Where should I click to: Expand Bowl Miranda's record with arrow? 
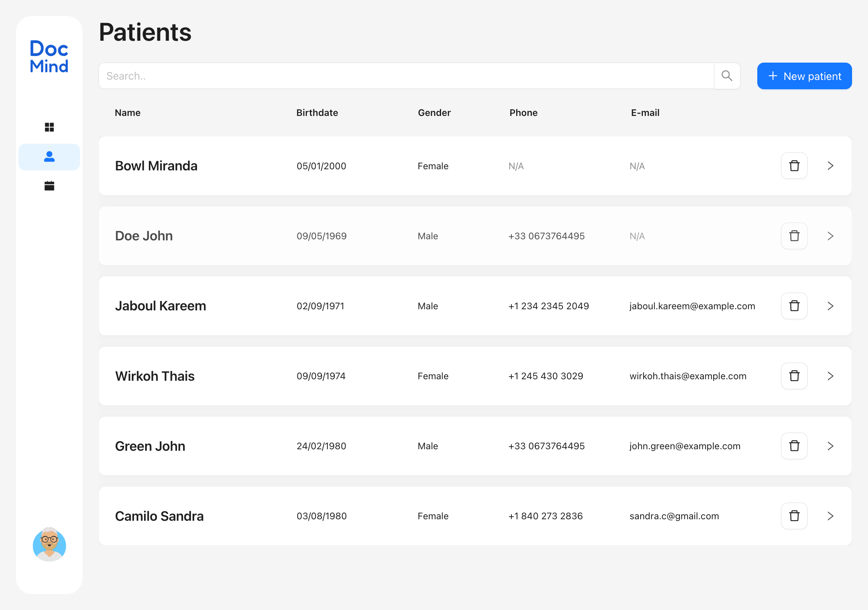click(830, 165)
